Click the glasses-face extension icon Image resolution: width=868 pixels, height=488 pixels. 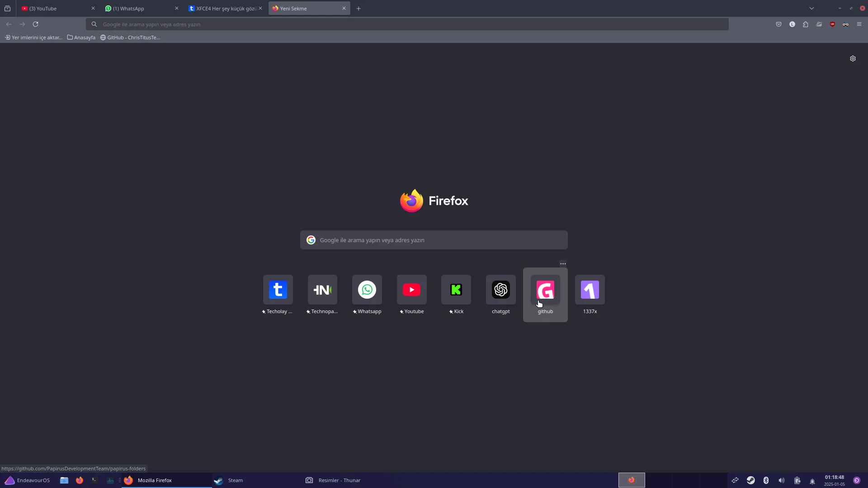coord(845,24)
